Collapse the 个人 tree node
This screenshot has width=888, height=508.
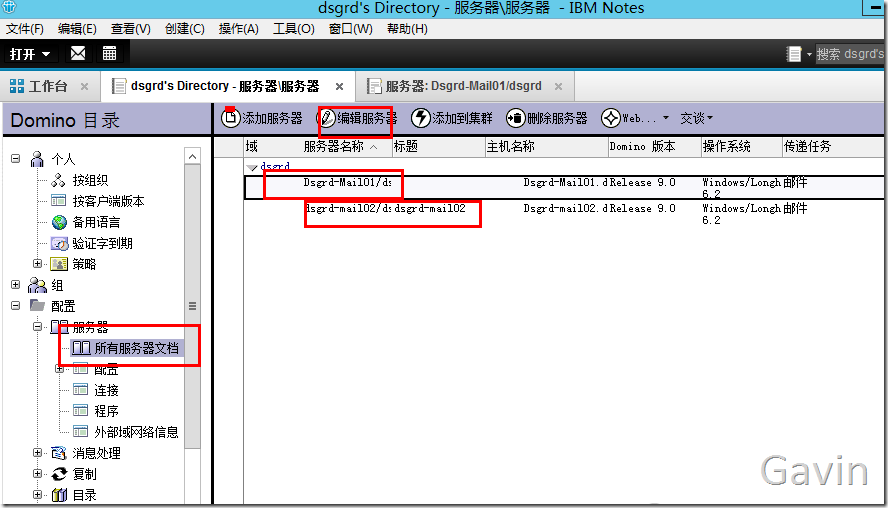pos(16,159)
